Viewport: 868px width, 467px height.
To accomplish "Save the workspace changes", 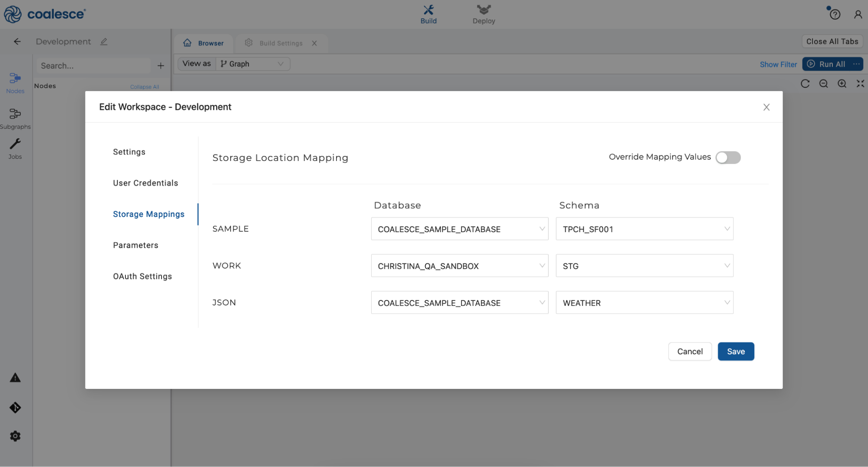I will 736,352.
